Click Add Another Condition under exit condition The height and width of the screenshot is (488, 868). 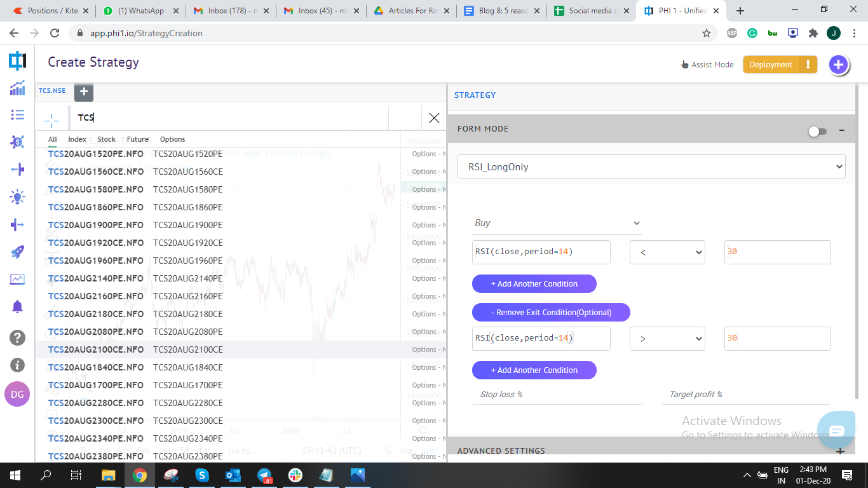click(534, 370)
